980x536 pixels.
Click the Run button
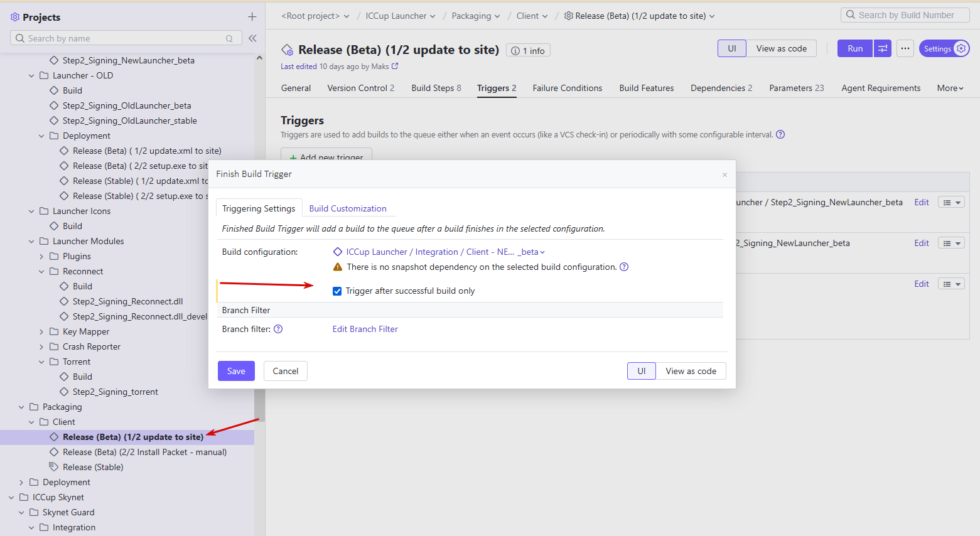tap(855, 48)
